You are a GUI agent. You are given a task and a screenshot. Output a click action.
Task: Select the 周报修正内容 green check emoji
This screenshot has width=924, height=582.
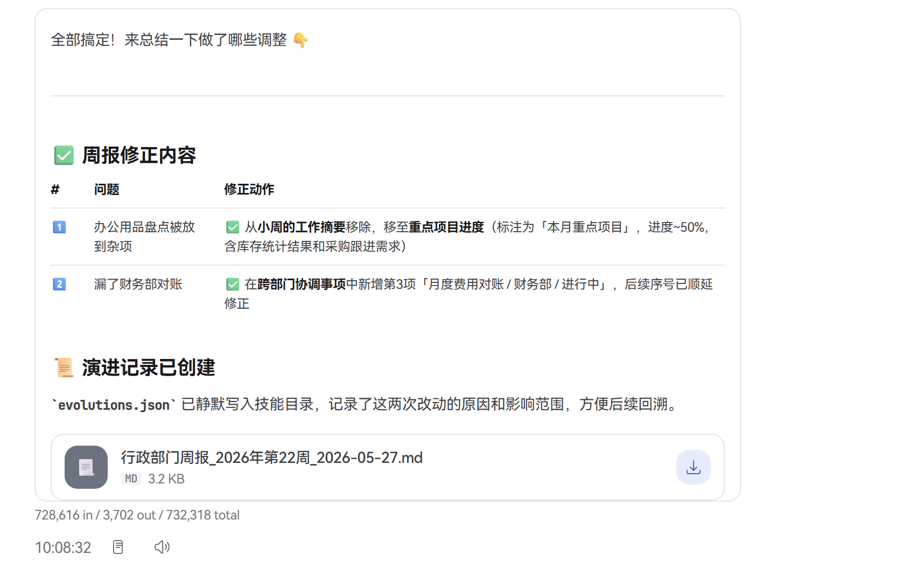point(64,155)
